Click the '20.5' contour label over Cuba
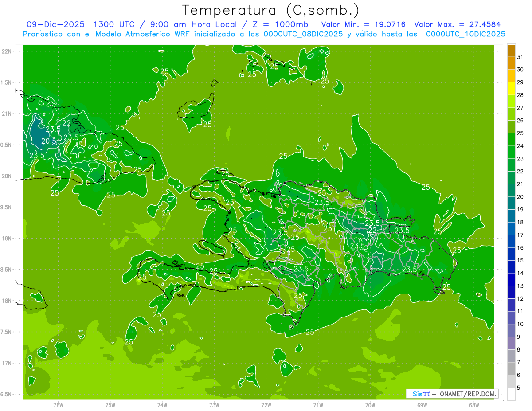The width and height of the screenshot is (532, 411). tap(49, 141)
